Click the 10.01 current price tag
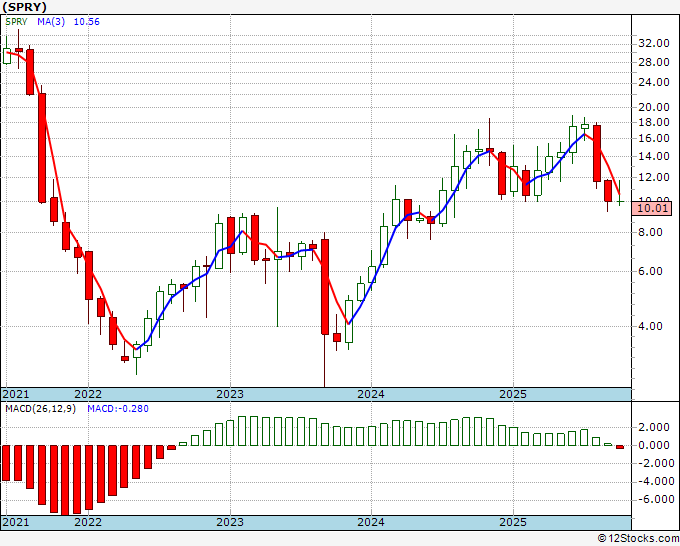Viewport: 680px width, 546px height. (654, 208)
